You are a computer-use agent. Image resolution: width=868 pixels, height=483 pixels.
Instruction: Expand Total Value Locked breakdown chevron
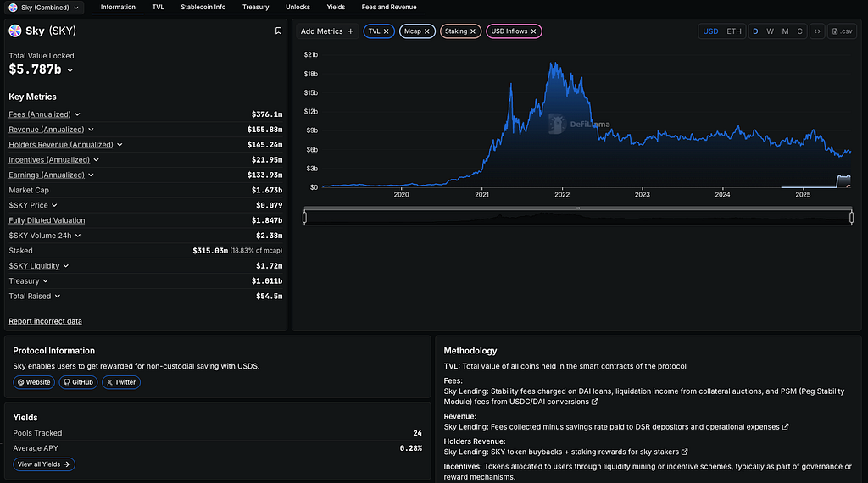pyautogui.click(x=70, y=70)
